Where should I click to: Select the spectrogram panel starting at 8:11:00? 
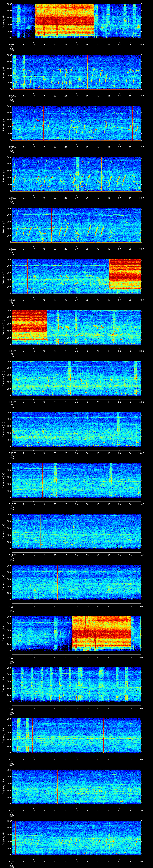click(77, 531)
